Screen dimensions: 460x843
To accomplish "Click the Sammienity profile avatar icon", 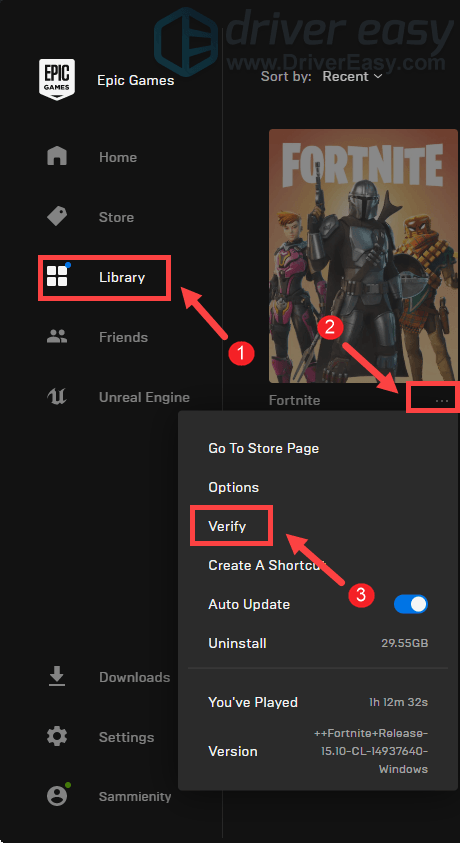I will 57,796.
